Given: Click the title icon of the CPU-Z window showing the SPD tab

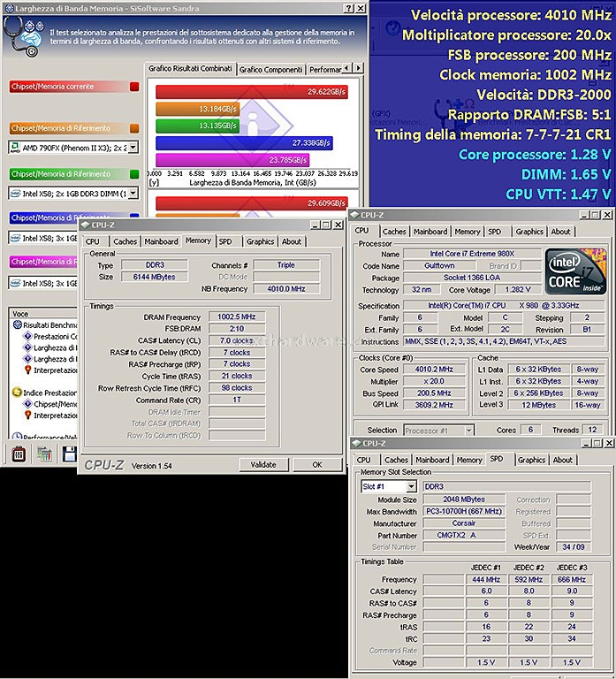Looking at the screenshot, I should [356, 444].
